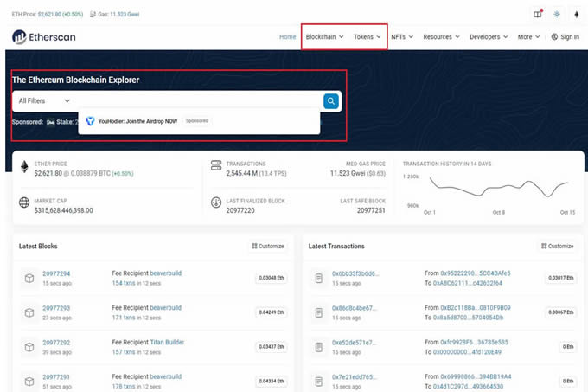Click the notification icon in top bar
The height and width of the screenshot is (392, 588).
[537, 14]
